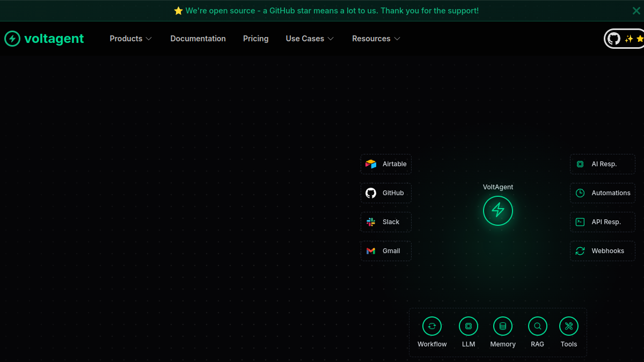Open the Resources dropdown menu

(x=376, y=39)
